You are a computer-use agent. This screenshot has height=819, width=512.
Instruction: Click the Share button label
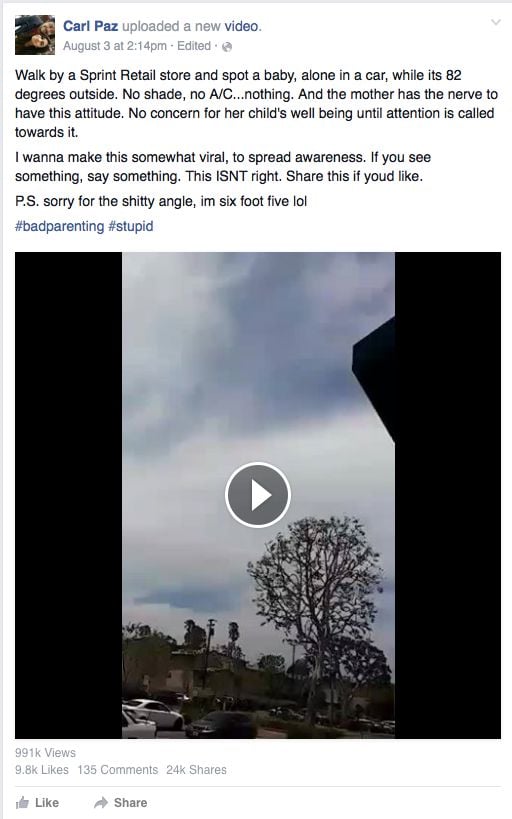coord(131,802)
